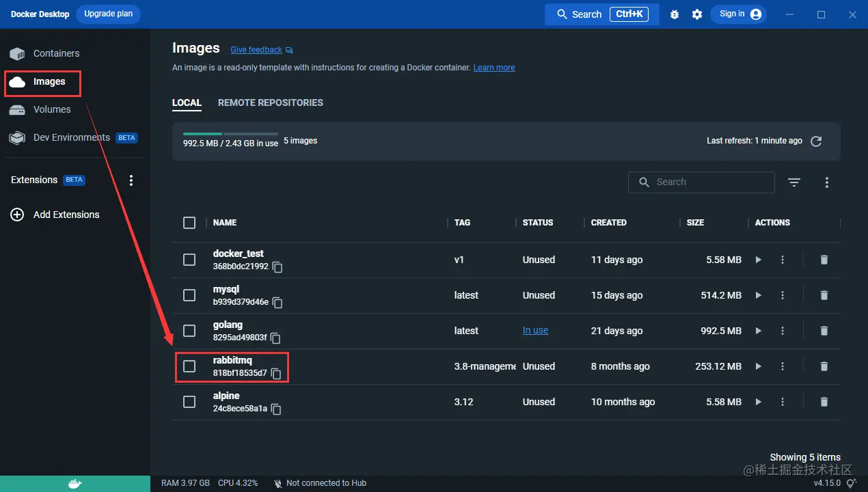This screenshot has height=492, width=868.
Task: Run the alpine image
Action: point(758,402)
